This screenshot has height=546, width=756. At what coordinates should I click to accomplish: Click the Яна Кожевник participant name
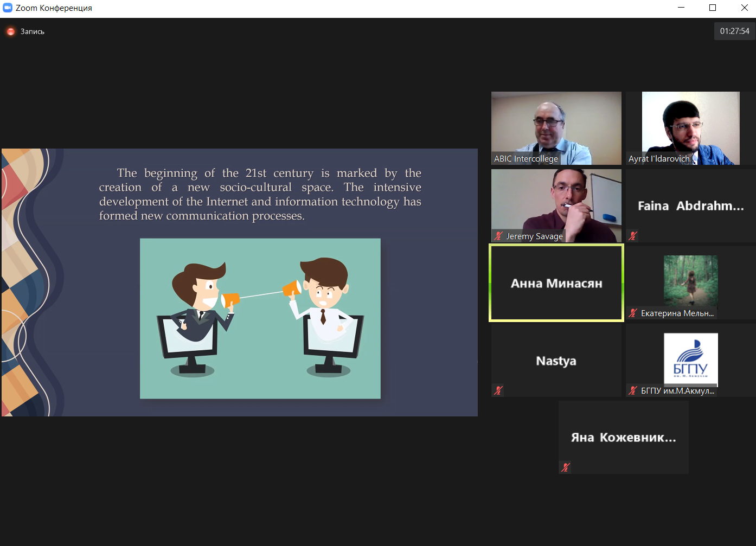[x=623, y=438]
